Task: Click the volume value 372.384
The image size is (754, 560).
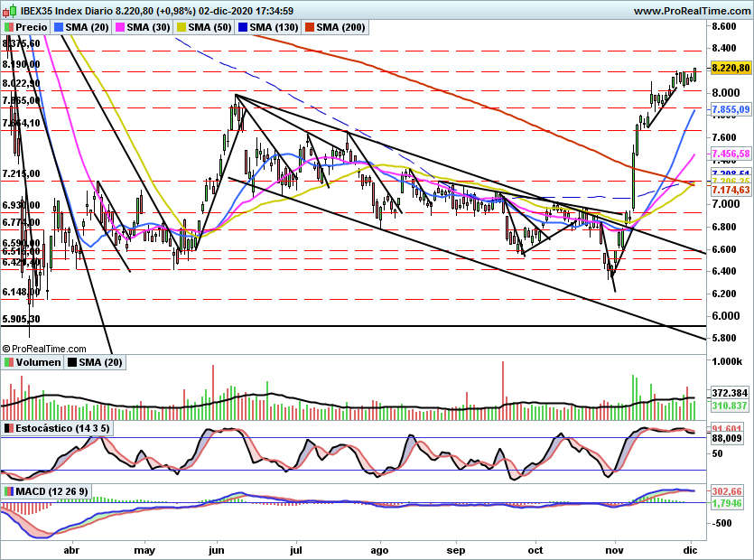Action: pyautogui.click(x=730, y=393)
